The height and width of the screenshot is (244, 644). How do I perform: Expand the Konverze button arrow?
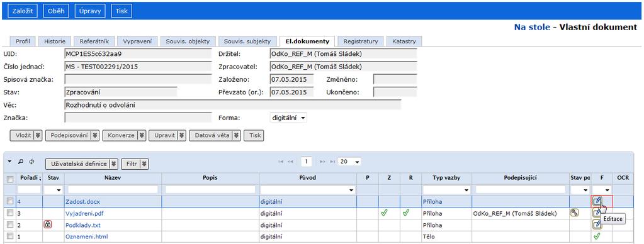click(x=142, y=135)
